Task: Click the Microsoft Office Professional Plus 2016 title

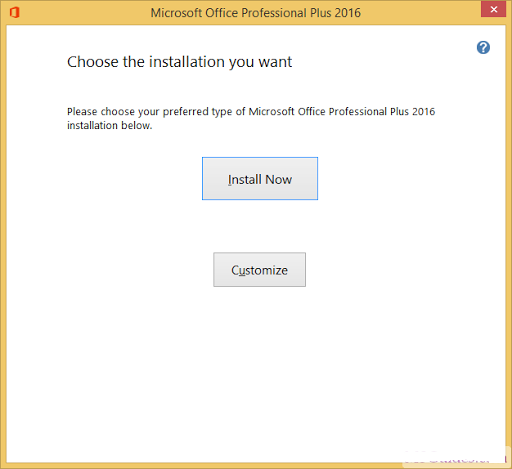Action: click(x=256, y=13)
